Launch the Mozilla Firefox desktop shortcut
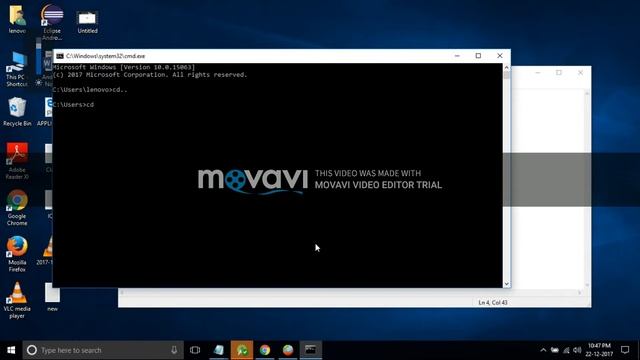 coord(17,253)
